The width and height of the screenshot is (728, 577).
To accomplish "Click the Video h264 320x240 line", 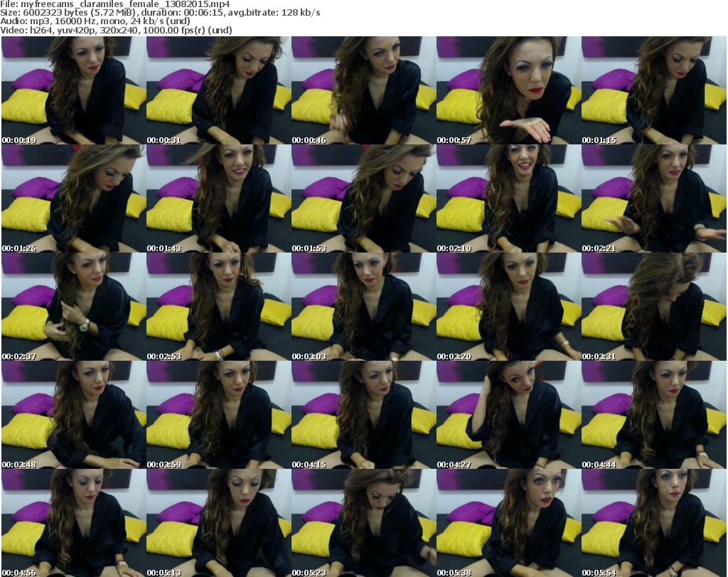I will click(116, 30).
